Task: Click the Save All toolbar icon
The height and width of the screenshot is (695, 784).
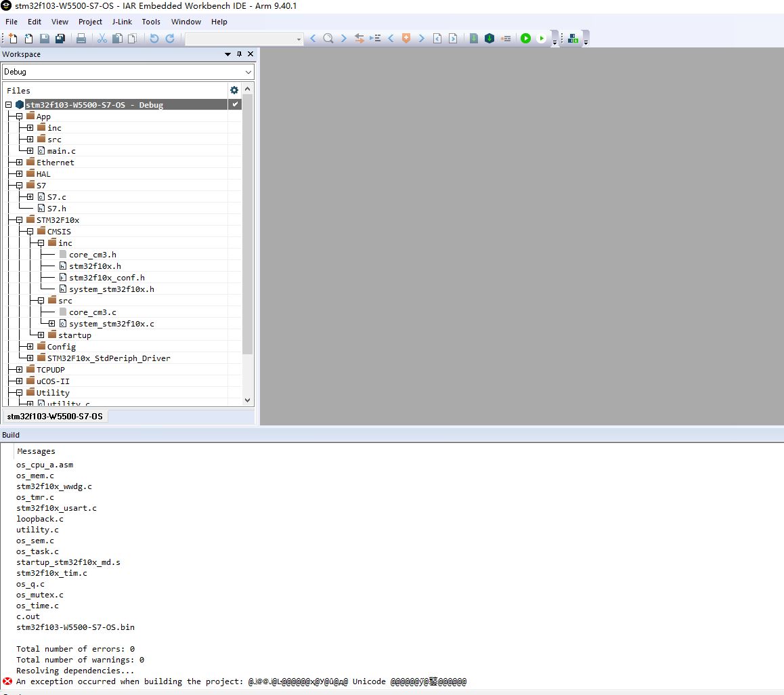Action: point(60,39)
